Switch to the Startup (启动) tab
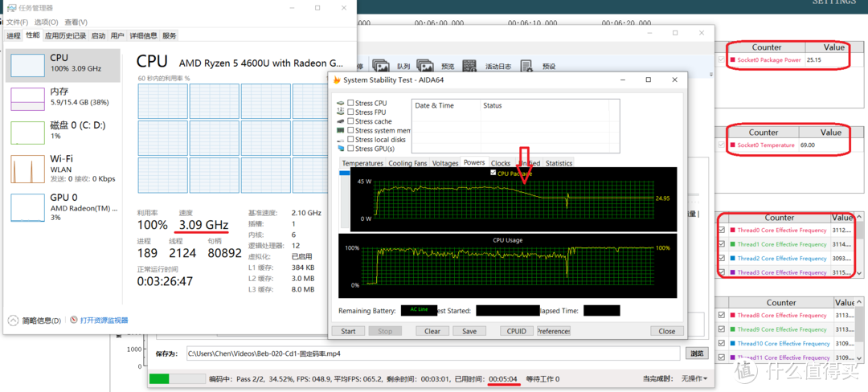 click(98, 35)
